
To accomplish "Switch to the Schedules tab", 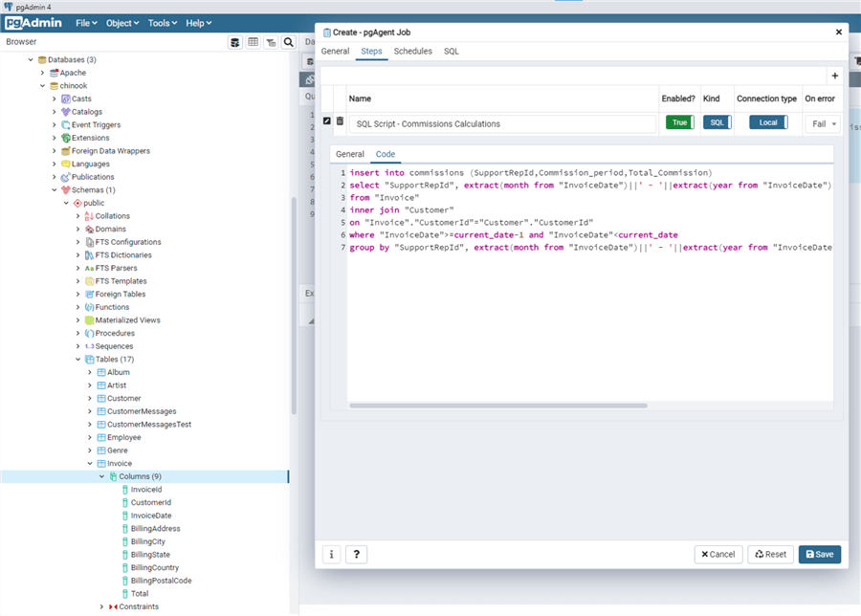I will (x=412, y=51).
